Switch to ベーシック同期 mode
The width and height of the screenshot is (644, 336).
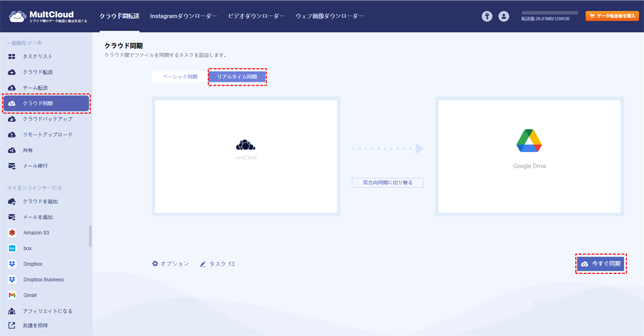point(180,77)
